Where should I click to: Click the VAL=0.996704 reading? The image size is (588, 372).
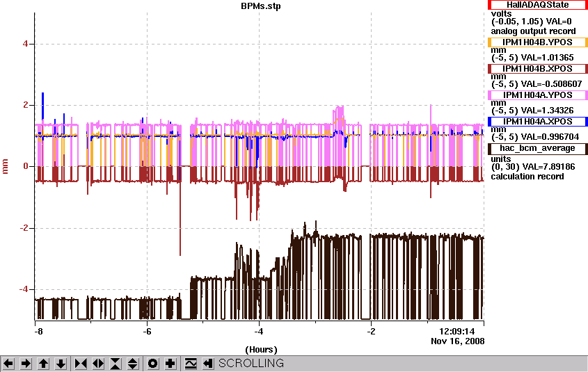pos(550,137)
